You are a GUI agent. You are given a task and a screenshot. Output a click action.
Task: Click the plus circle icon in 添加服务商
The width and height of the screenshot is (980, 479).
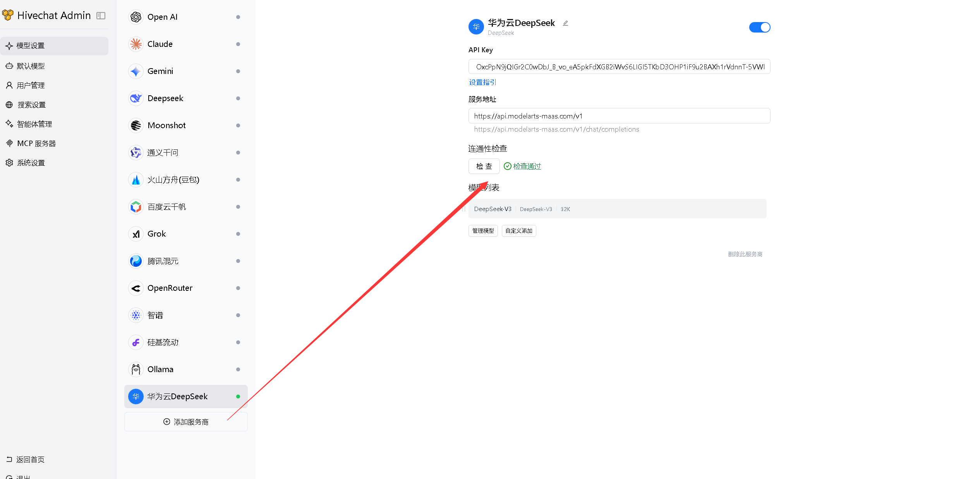click(x=167, y=422)
